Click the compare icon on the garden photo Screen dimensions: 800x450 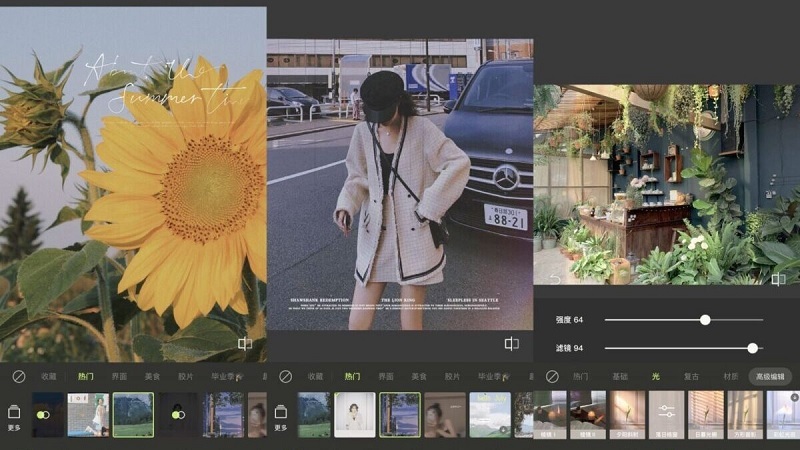click(778, 280)
